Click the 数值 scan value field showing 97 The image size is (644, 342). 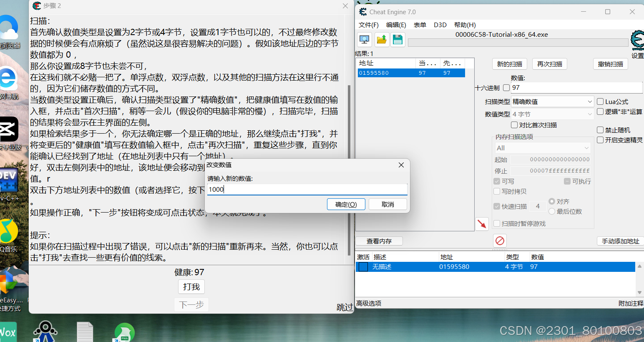tap(576, 87)
